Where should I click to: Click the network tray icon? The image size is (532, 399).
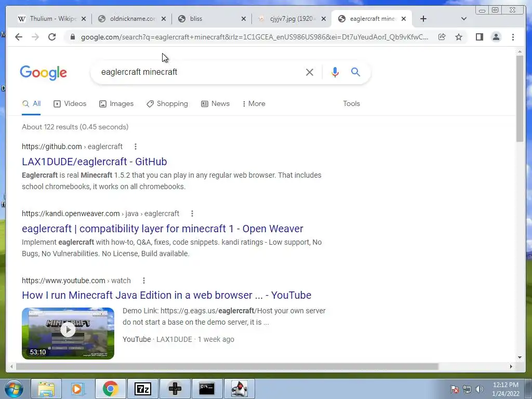(467, 389)
